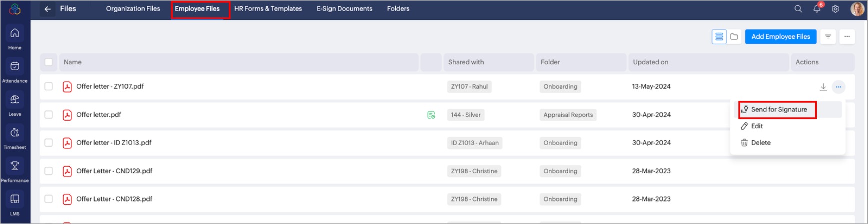Click the Appraisal Reports folder tag
Image resolution: width=868 pixels, height=224 pixels.
568,115
